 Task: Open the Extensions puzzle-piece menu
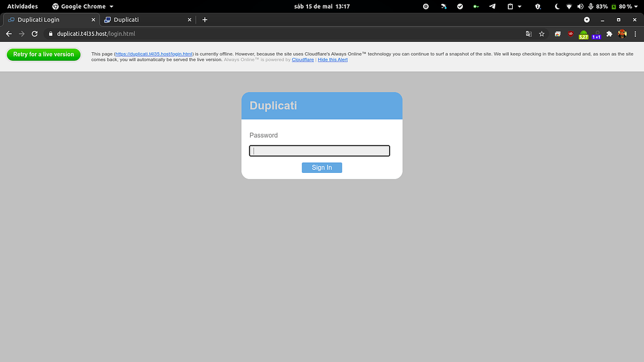(x=610, y=34)
